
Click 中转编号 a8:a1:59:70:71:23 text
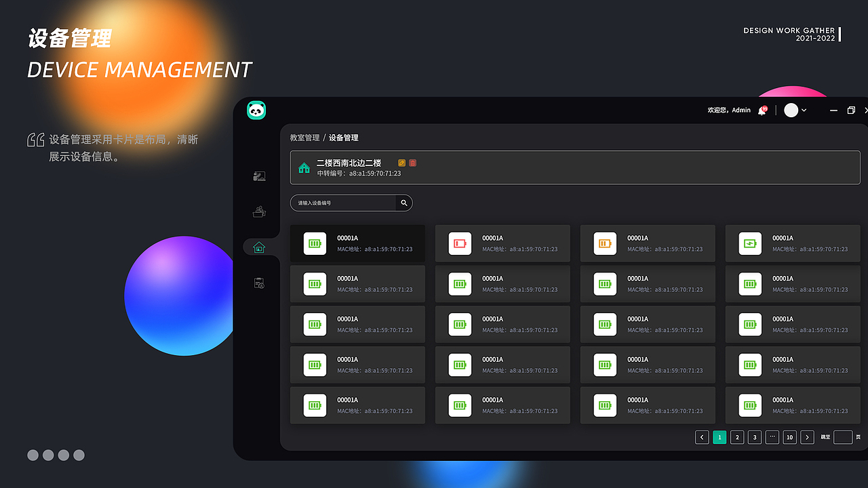pyautogui.click(x=359, y=174)
